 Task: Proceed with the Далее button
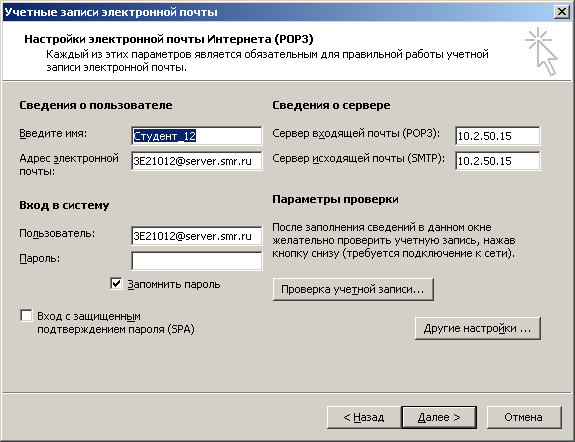(x=439, y=417)
